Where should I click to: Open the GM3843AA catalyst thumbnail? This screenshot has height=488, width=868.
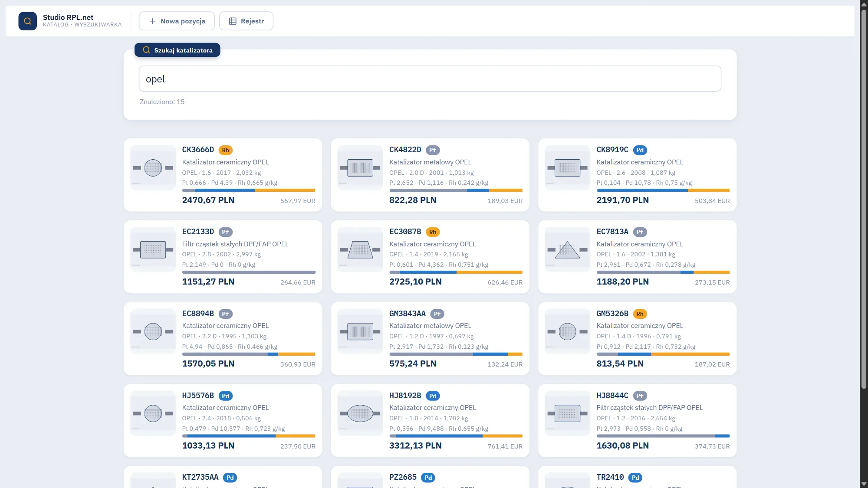(x=360, y=331)
